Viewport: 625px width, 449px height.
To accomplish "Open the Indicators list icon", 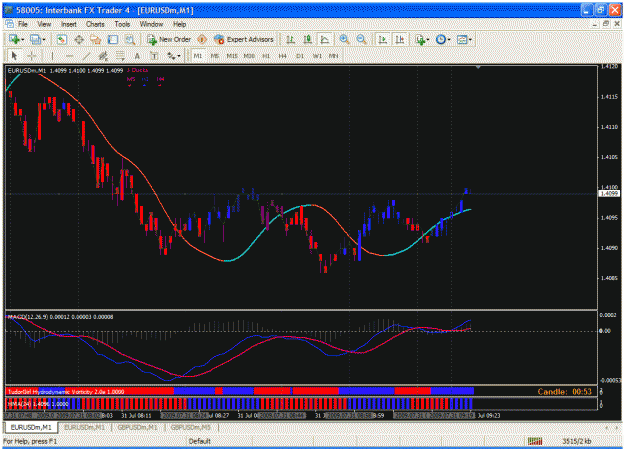I will 420,39.
